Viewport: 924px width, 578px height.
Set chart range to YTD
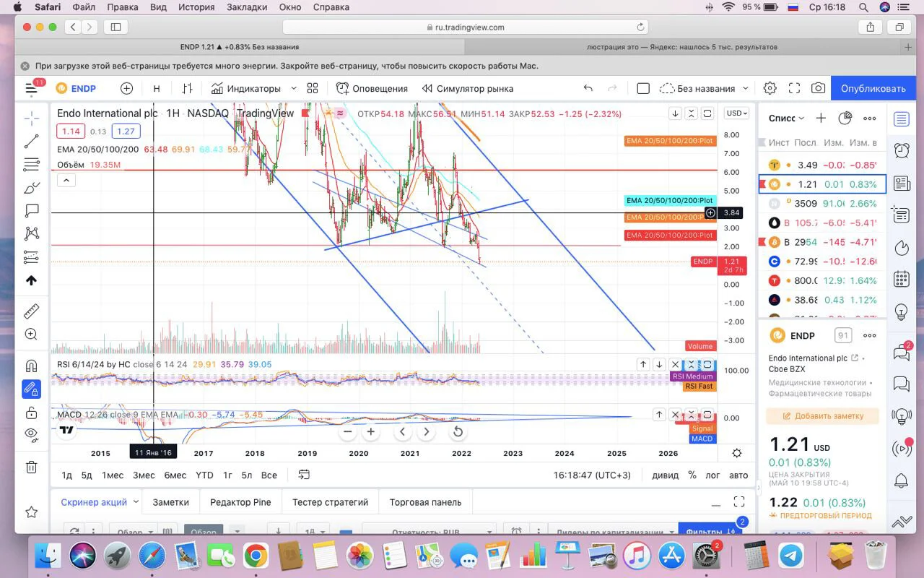tap(204, 475)
